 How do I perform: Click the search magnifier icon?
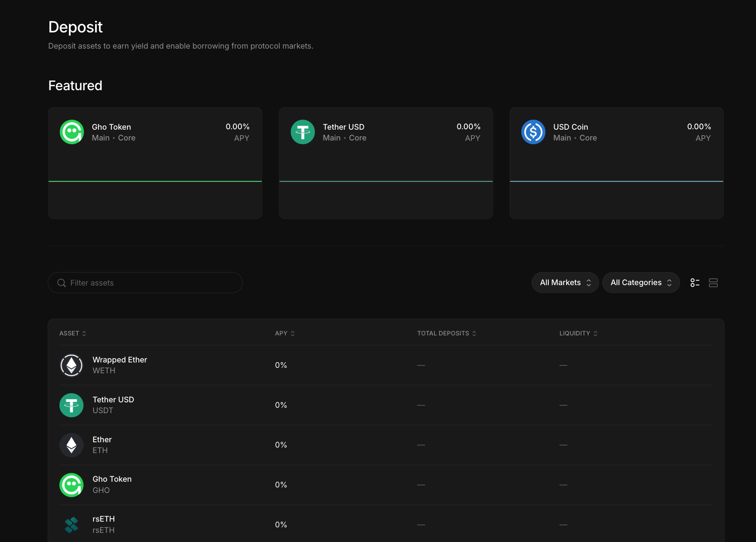[x=61, y=283]
